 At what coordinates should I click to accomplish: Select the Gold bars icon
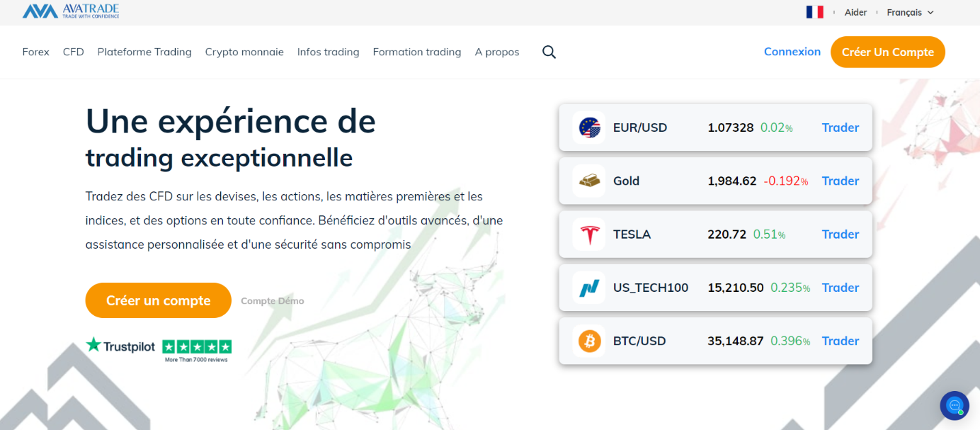[x=588, y=181]
